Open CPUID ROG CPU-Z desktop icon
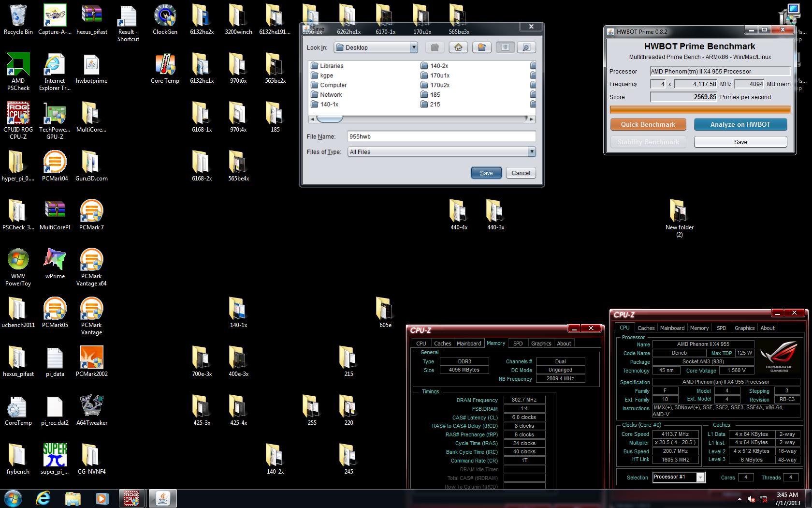Image resolution: width=812 pixels, height=508 pixels. point(18,121)
